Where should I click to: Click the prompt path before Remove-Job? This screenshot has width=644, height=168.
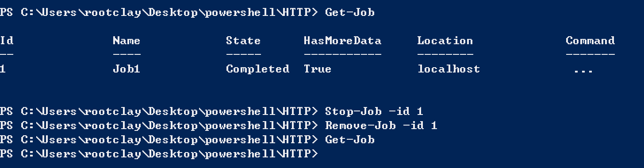pyautogui.click(x=159, y=126)
